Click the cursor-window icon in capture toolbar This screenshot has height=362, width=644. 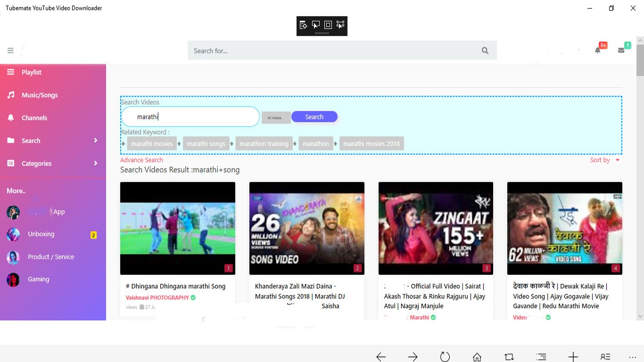pyautogui.click(x=315, y=25)
